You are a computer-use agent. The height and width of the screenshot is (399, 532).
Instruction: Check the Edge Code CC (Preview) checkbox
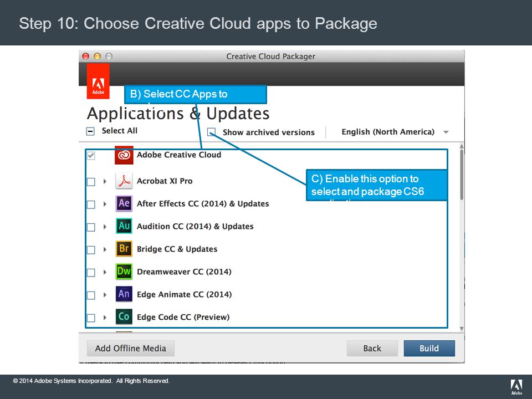[91, 318]
